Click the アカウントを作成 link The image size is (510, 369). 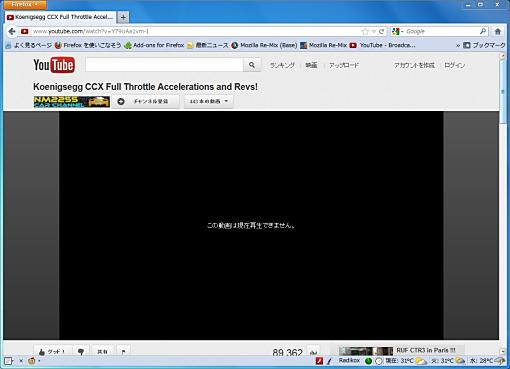point(414,65)
